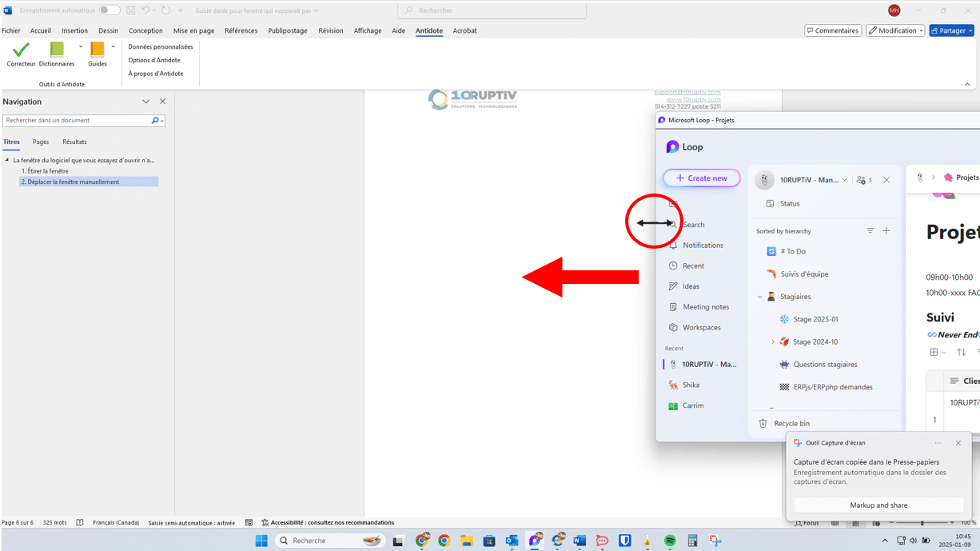Click the Windows Start button
The image size is (980, 551).
click(x=261, y=541)
